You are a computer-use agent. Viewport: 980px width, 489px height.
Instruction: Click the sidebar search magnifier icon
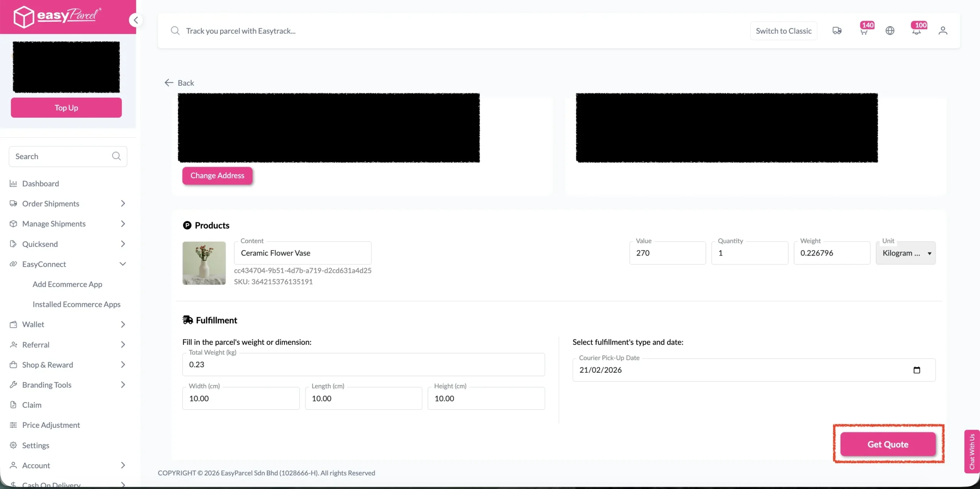(116, 156)
